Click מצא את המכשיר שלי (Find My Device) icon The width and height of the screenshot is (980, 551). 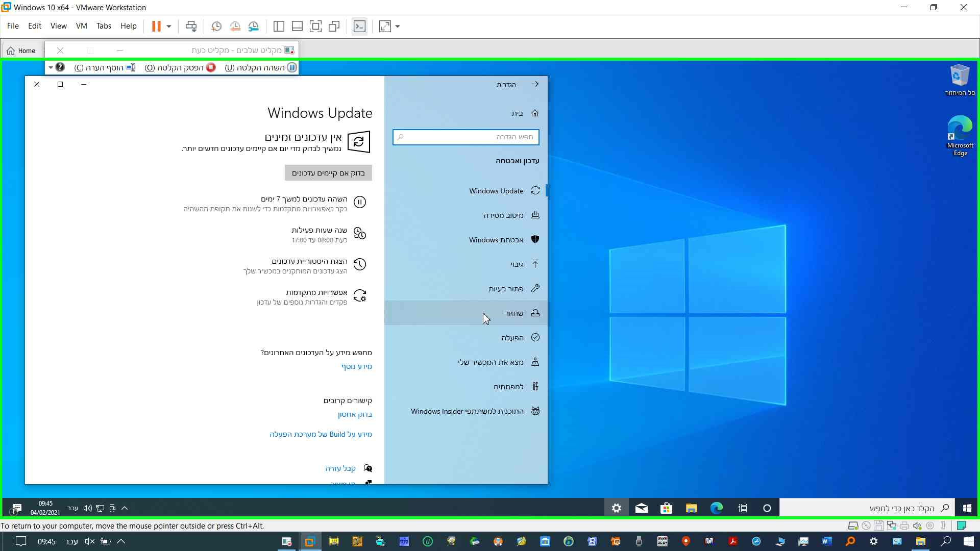pos(535,361)
